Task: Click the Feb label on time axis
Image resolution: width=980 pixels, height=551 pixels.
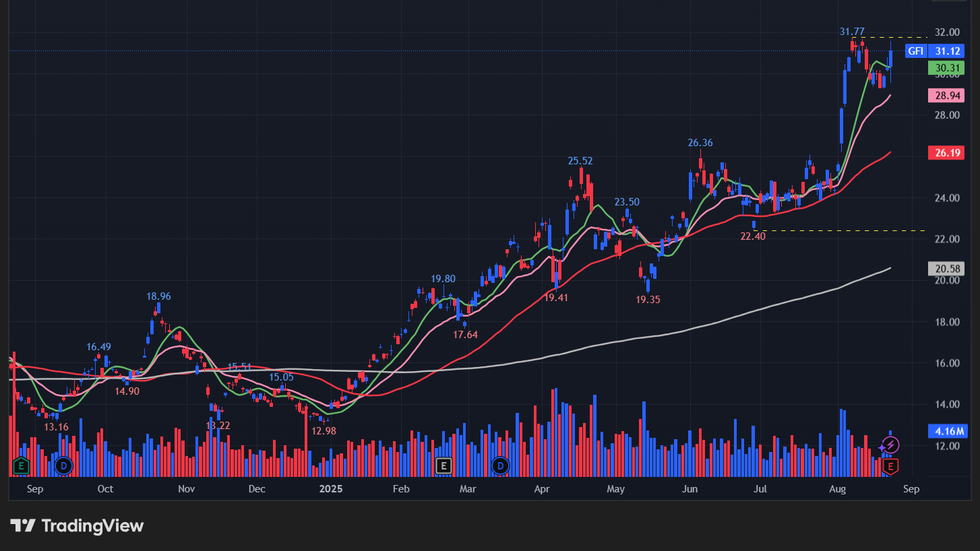Action: [401, 489]
